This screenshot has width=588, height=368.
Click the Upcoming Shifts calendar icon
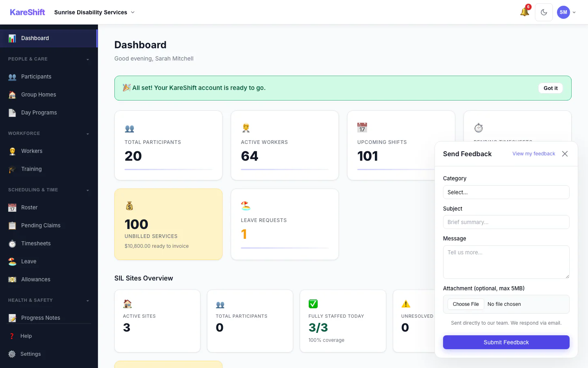click(x=362, y=128)
